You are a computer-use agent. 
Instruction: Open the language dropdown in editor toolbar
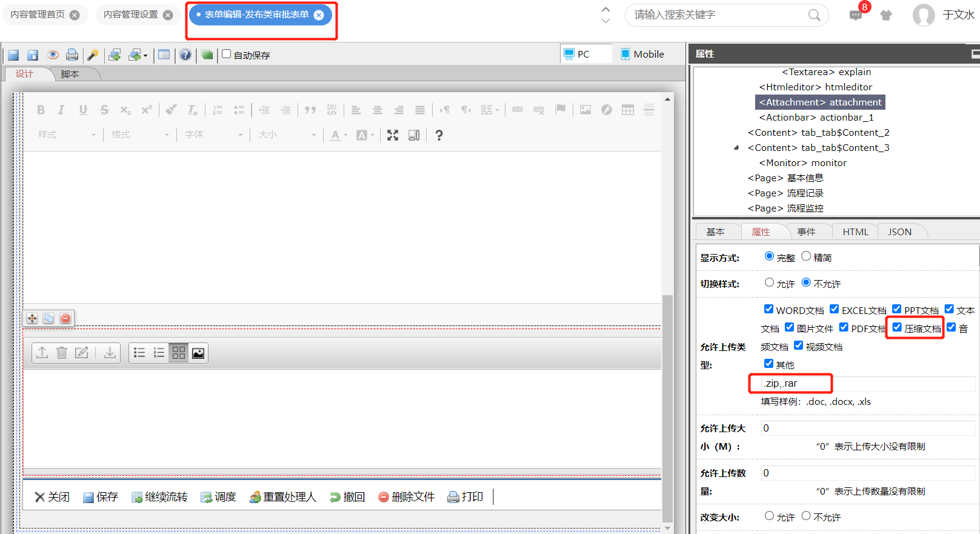tap(490, 110)
